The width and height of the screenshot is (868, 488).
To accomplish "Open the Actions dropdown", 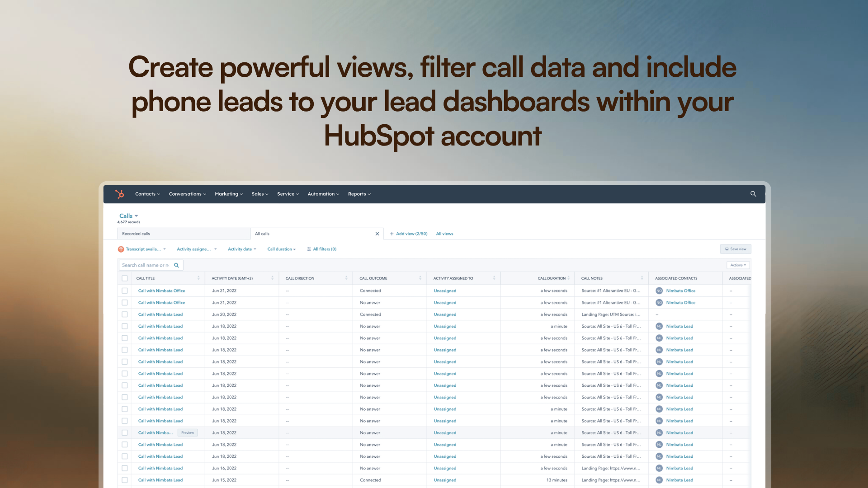I will pos(738,265).
